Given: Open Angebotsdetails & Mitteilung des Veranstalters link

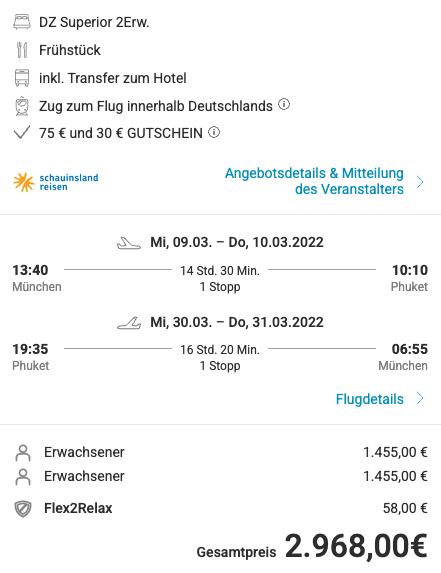Looking at the screenshot, I should 314,181.
